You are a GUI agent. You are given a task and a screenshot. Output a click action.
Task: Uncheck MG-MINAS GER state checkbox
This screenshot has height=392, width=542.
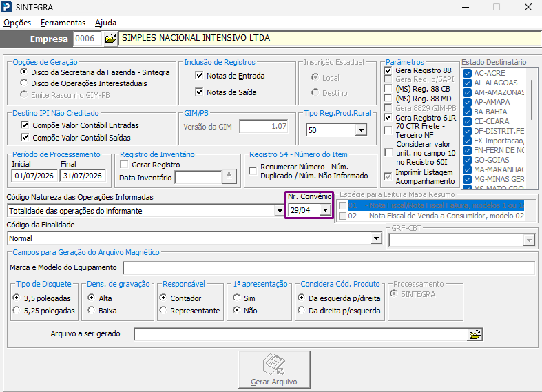tap(468, 179)
